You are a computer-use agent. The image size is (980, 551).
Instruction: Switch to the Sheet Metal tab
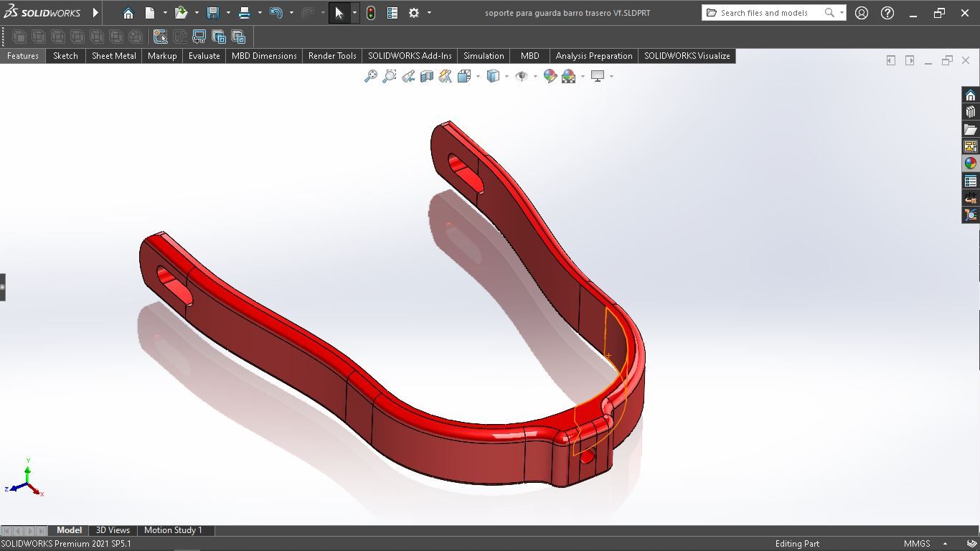click(113, 55)
